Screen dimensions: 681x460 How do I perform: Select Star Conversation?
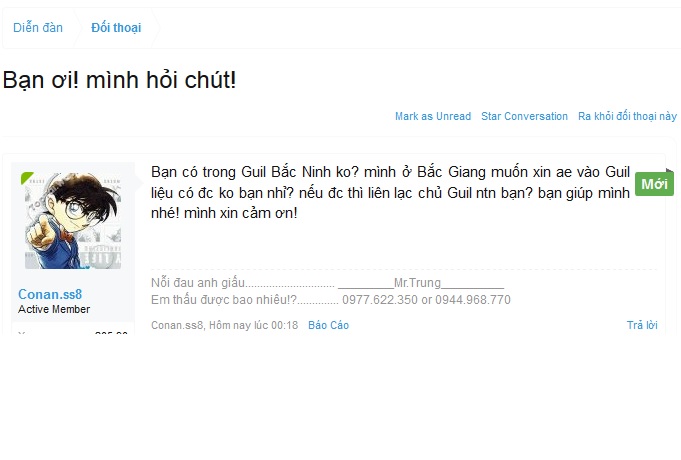(x=524, y=116)
